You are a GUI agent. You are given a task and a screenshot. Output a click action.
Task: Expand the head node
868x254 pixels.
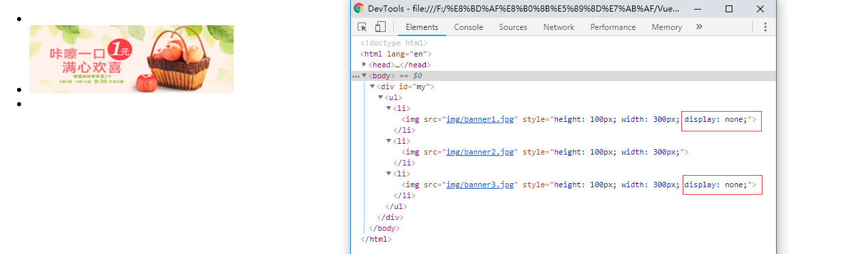click(365, 65)
